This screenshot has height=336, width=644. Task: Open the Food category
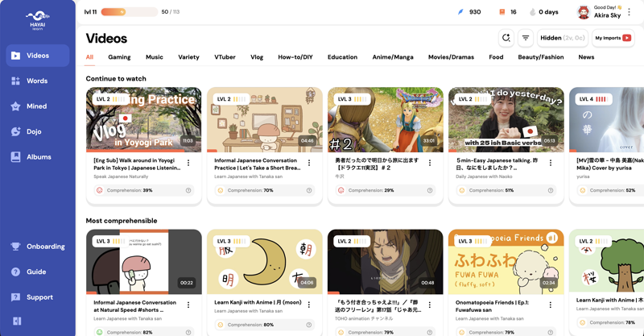(496, 57)
